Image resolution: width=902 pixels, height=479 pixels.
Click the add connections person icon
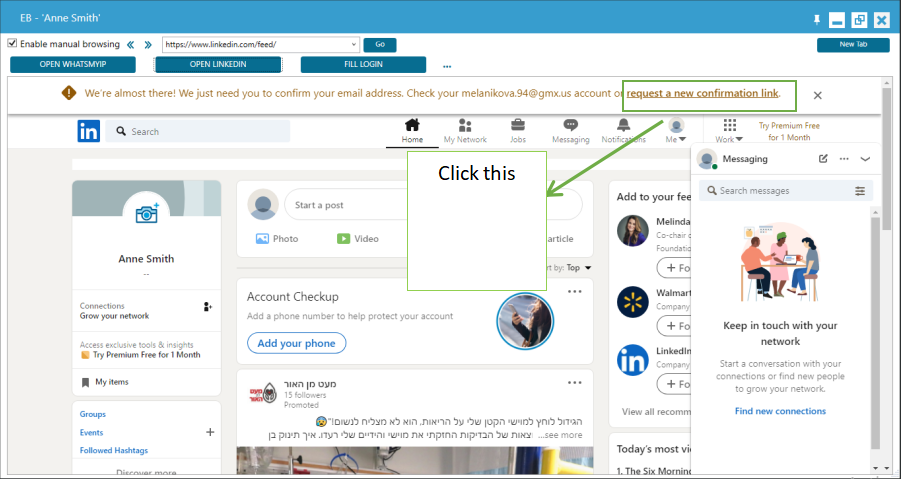(x=208, y=307)
